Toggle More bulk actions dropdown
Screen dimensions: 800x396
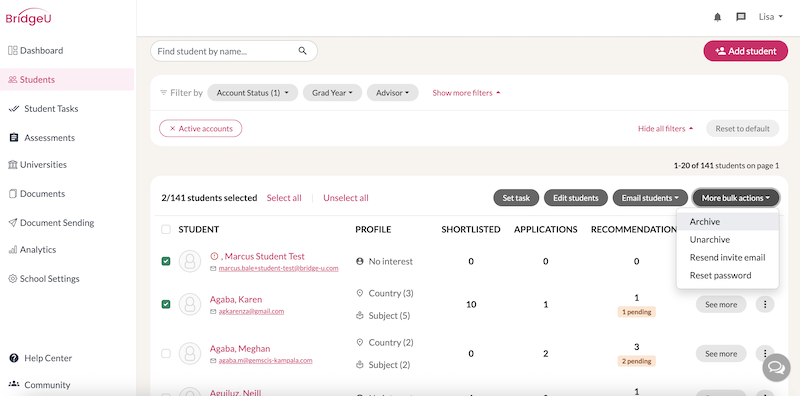tap(735, 198)
